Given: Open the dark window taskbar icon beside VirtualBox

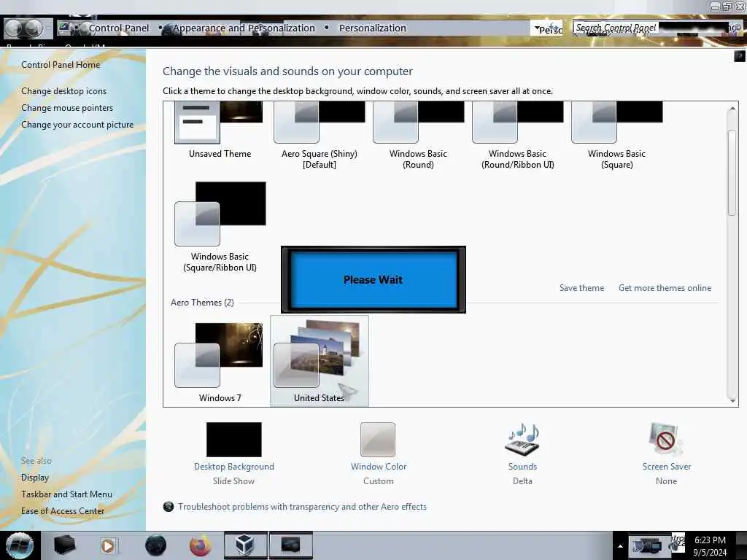Looking at the screenshot, I should 291,545.
